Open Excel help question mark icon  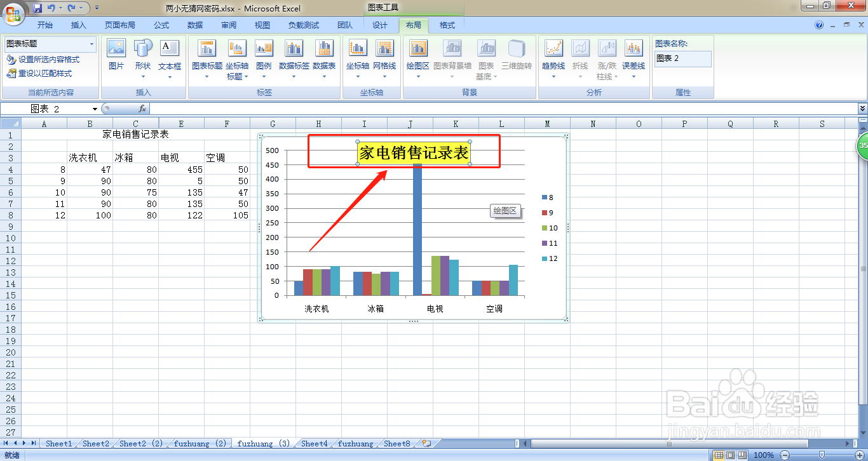[819, 25]
